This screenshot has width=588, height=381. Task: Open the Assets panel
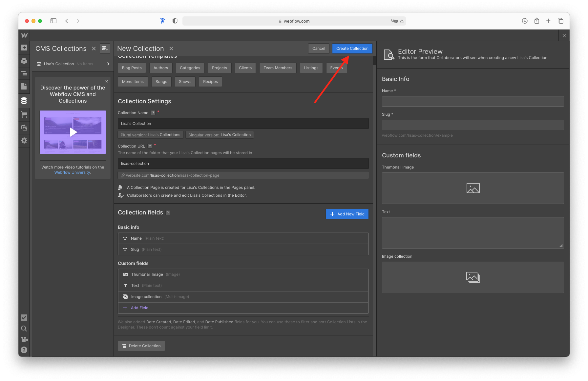pyautogui.click(x=24, y=128)
